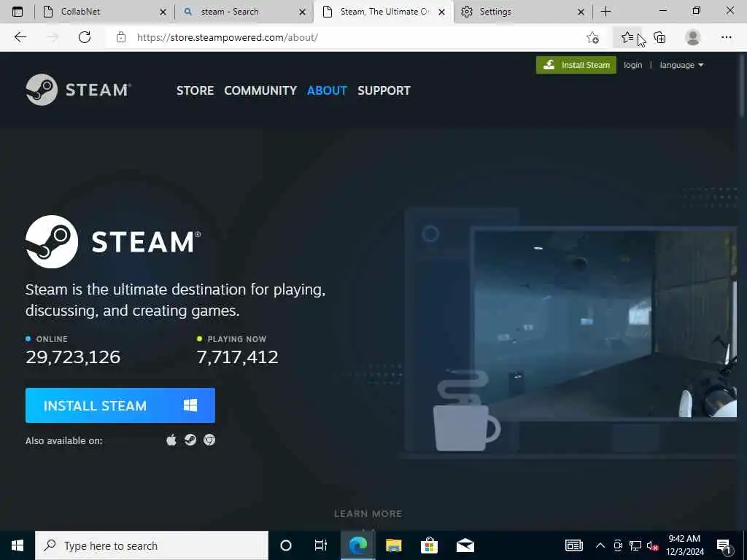
Task: Open the browser tab actions menu icon
Action: pyautogui.click(x=18, y=12)
